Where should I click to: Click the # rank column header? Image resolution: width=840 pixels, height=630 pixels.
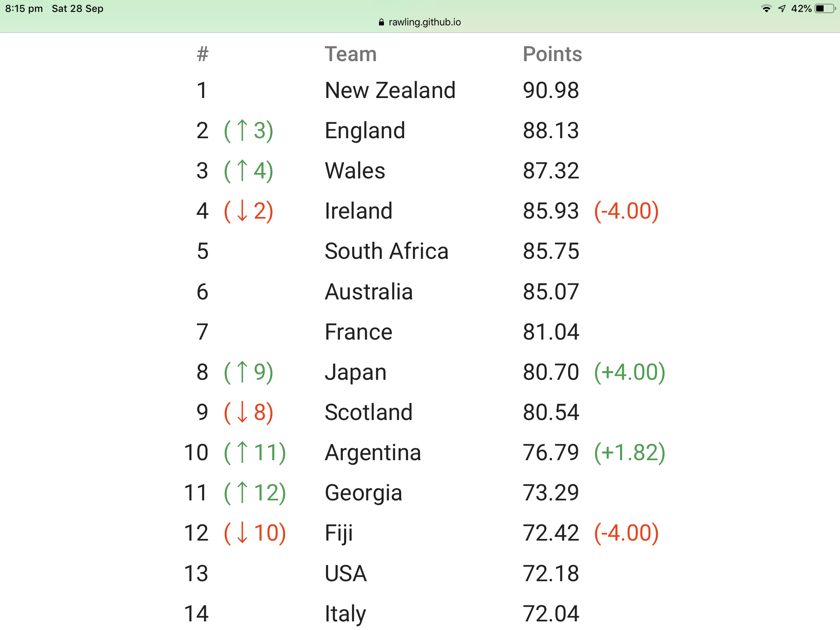tap(203, 54)
